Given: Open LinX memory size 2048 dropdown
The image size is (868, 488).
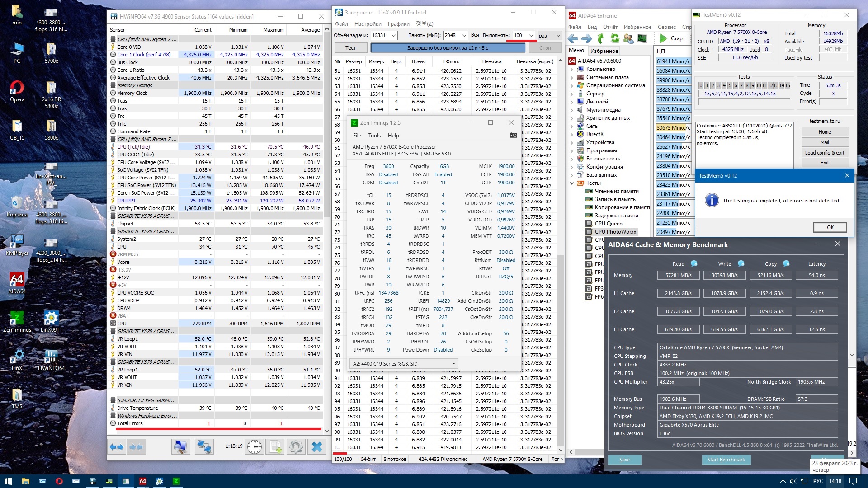Looking at the screenshot, I should point(464,36).
